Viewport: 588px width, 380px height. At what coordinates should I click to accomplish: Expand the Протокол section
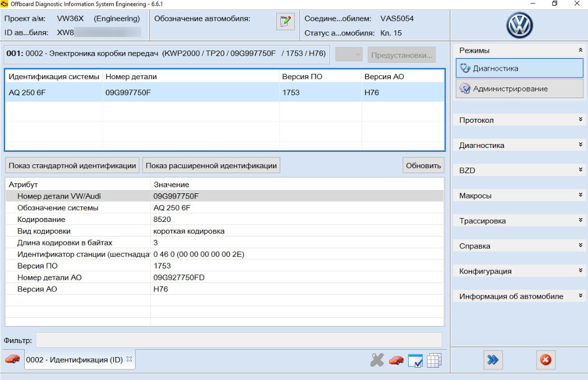(x=580, y=120)
